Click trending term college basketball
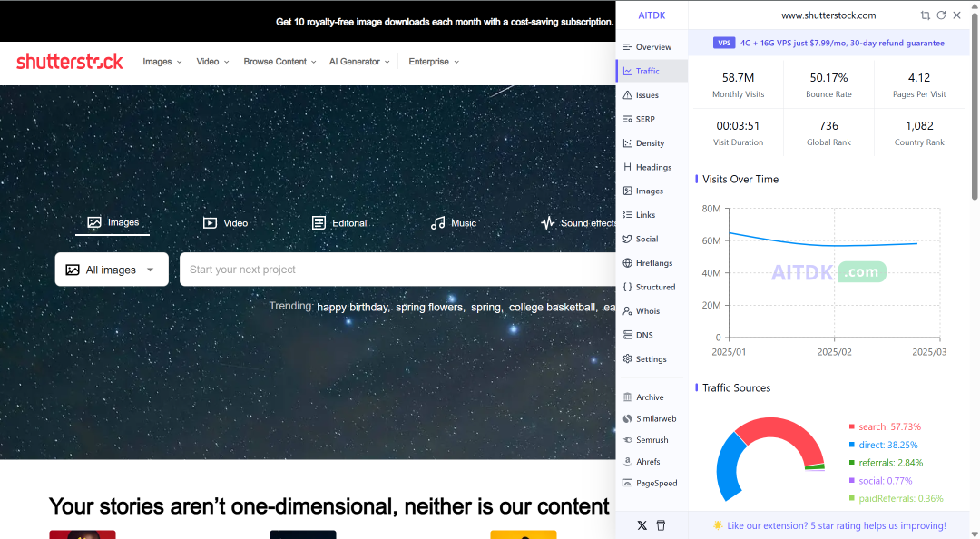 coord(552,307)
